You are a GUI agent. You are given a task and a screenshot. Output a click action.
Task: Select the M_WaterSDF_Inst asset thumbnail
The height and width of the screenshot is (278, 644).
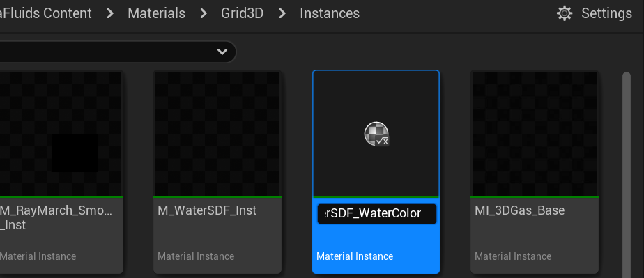(x=217, y=134)
